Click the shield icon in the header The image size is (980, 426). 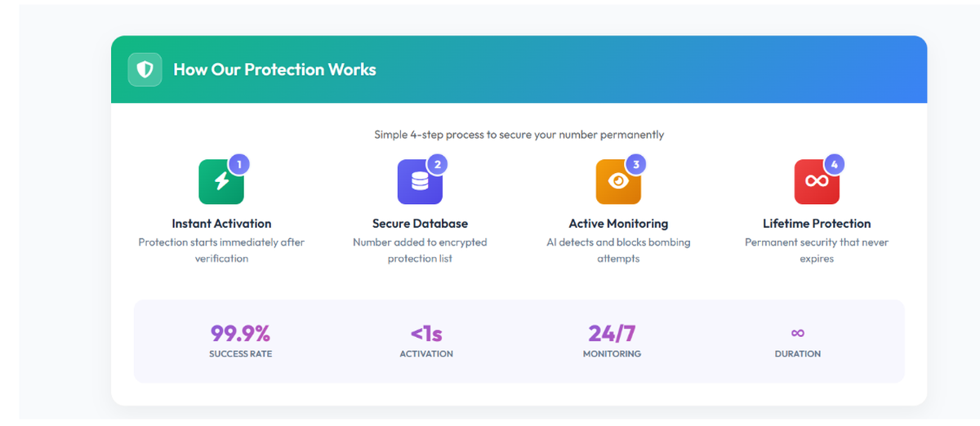[145, 69]
